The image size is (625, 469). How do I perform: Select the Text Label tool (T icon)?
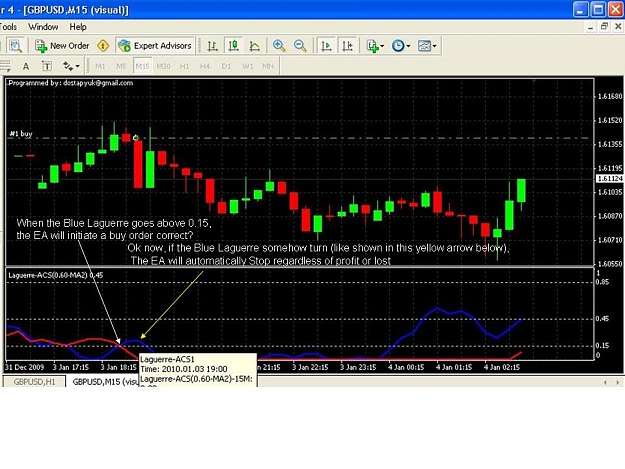click(47, 67)
